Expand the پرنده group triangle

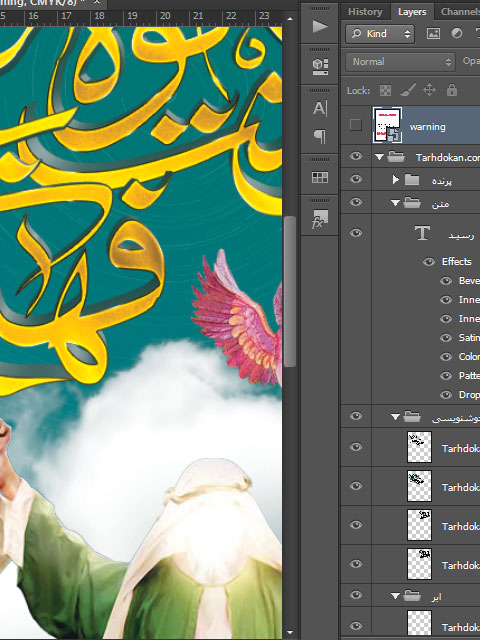pos(396,180)
